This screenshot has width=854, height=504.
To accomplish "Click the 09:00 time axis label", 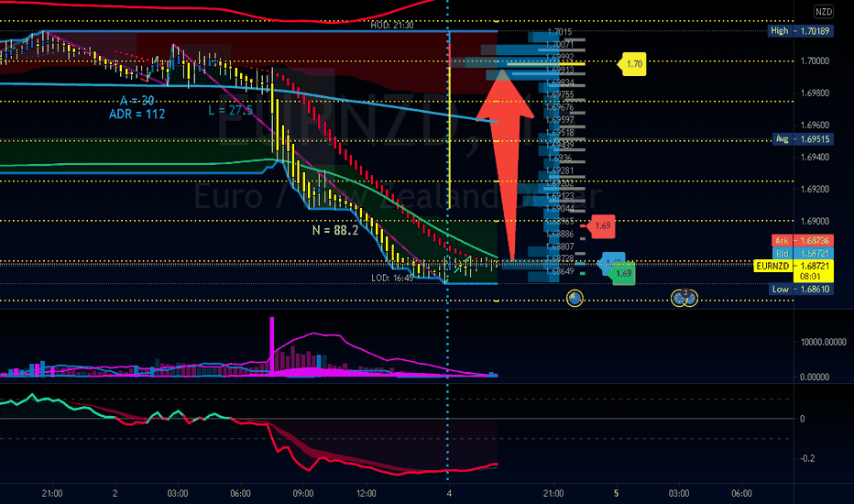I will coord(303,494).
